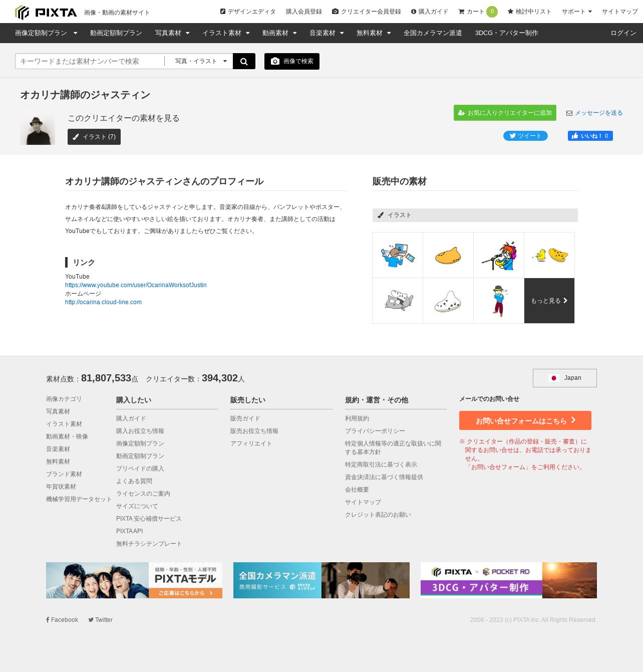Open the chick and ocarina illustration
This screenshot has height=672, width=643.
(x=549, y=255)
